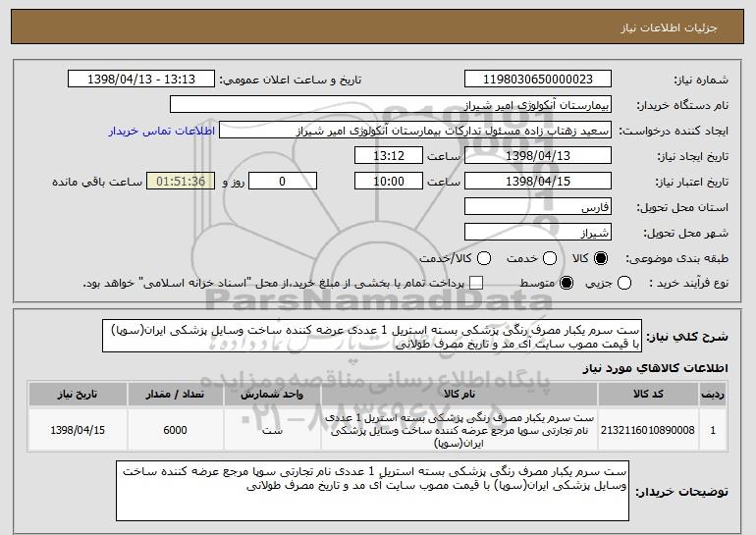Click the table date cell 1398/04/15
This screenshot has height=535, width=756.
click(78, 430)
